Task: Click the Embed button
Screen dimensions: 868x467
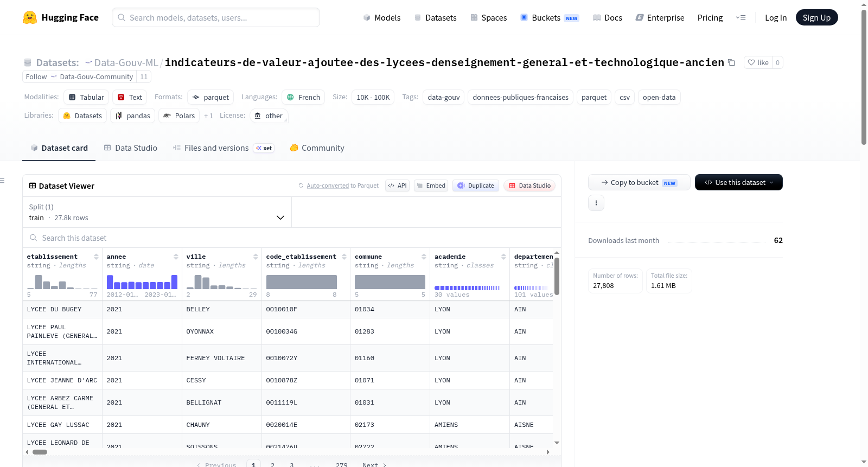Action: point(431,185)
